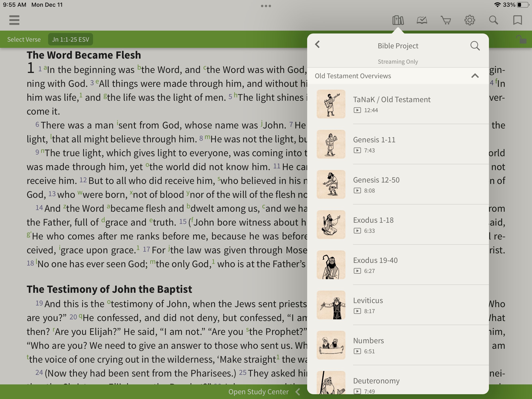532x399 pixels.
Task: Tap cross-reference o before 'testimony of John'
Action: (109, 302)
